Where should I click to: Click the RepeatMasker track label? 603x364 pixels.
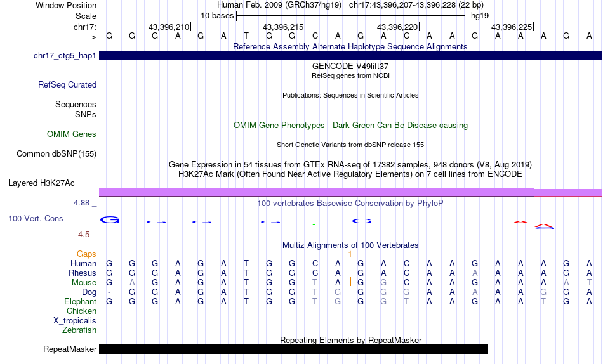coord(70,349)
